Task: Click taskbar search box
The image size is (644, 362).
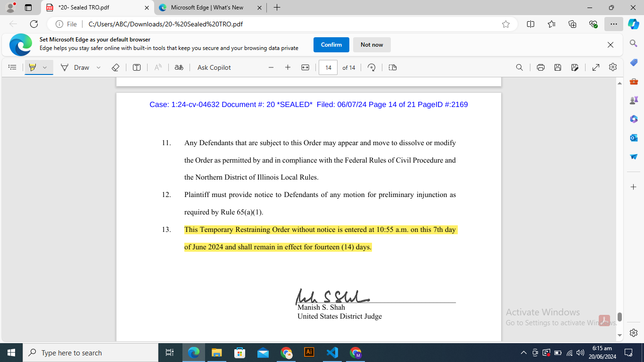Action: (x=91, y=353)
